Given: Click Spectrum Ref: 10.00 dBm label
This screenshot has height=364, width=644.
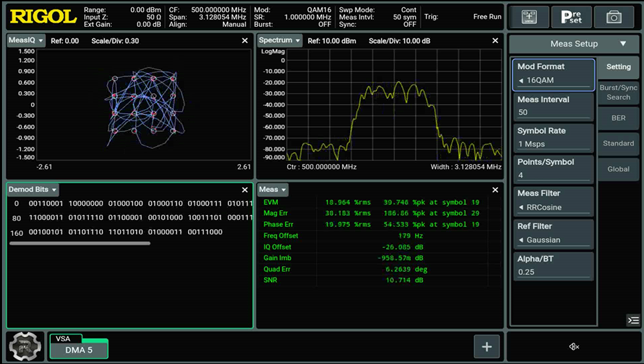Looking at the screenshot, I should 332,41.
